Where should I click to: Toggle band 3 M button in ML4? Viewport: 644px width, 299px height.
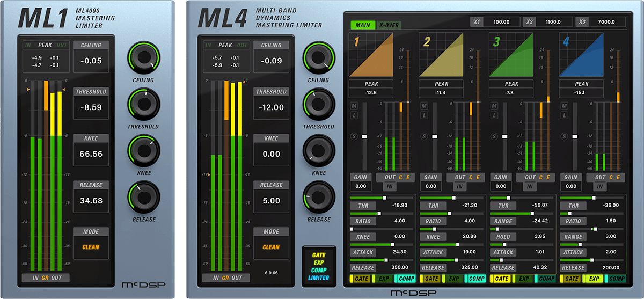[494, 107]
